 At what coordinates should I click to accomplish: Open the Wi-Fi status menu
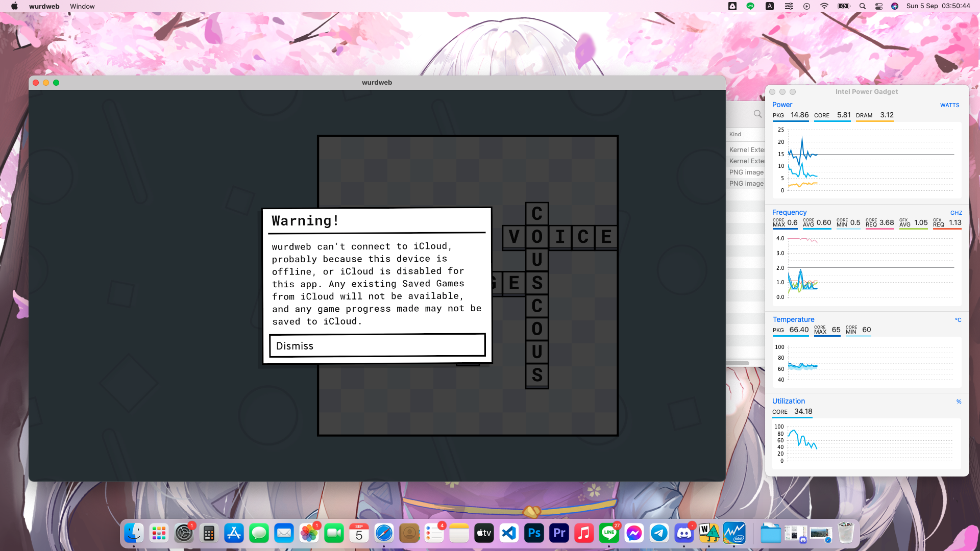click(824, 6)
